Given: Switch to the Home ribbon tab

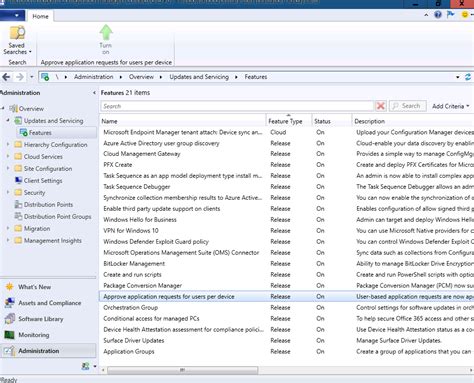Looking at the screenshot, I should coord(40,16).
